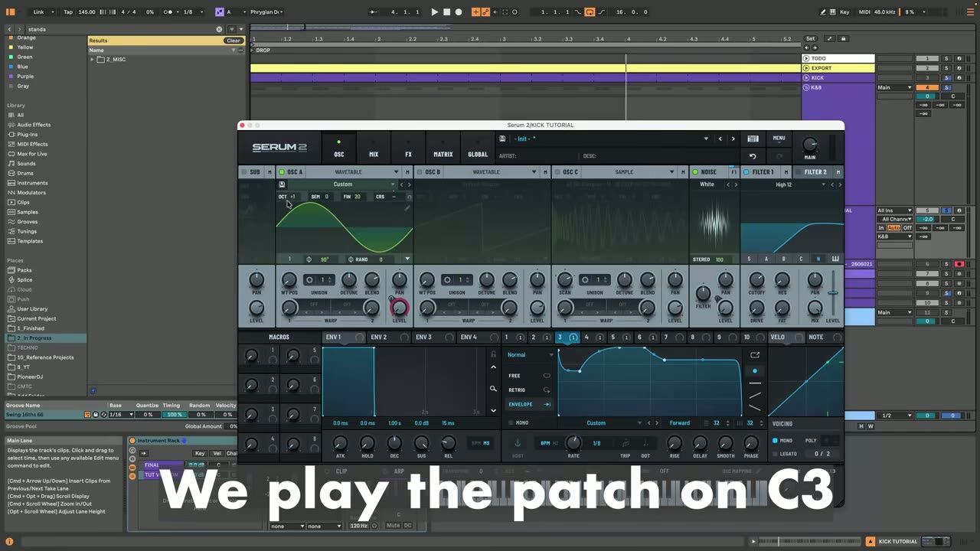Click the wavetable edit pencil icon
The width and height of the screenshot is (980, 551).
[407, 207]
